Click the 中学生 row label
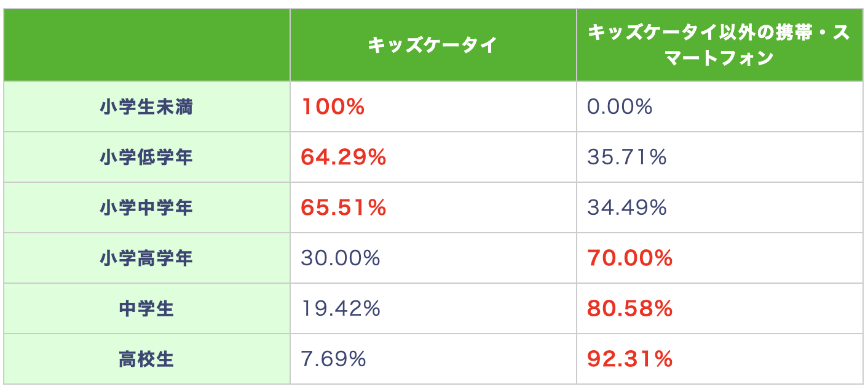Viewport: 868px width, 389px height. point(146,309)
